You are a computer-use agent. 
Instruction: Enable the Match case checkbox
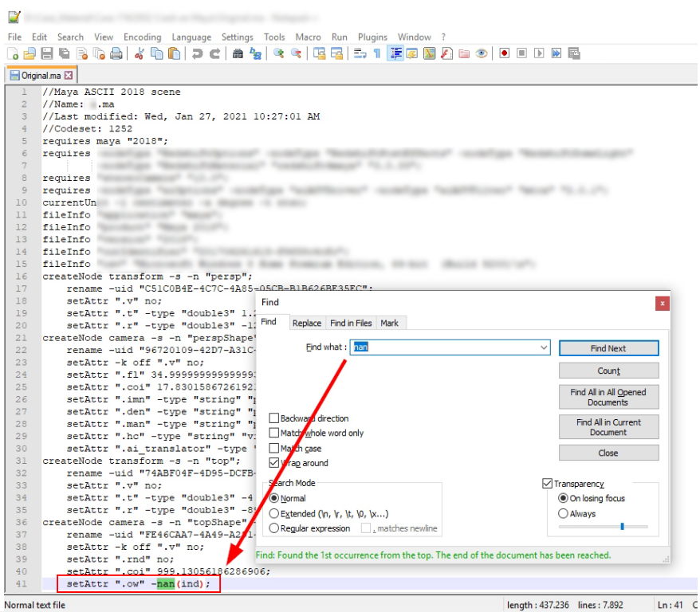(274, 448)
